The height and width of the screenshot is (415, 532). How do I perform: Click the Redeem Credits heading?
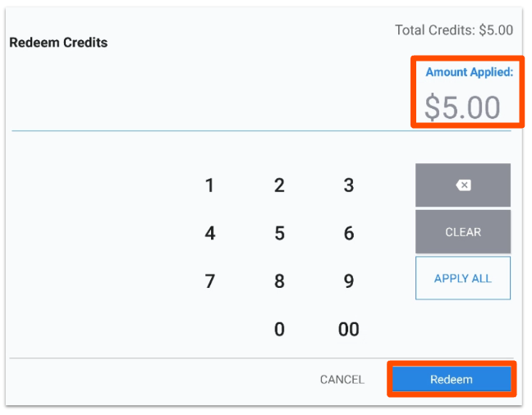point(58,43)
